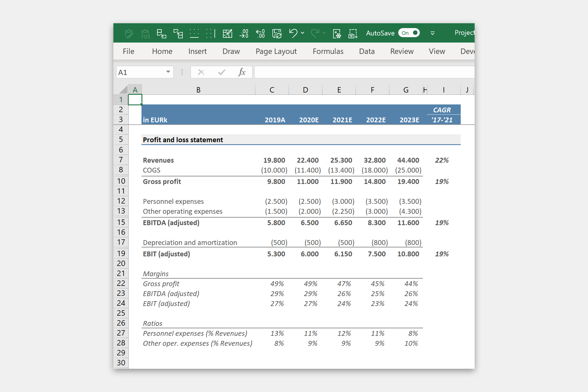Select the COGS label cell
588x392 pixels.
pyautogui.click(x=198, y=170)
